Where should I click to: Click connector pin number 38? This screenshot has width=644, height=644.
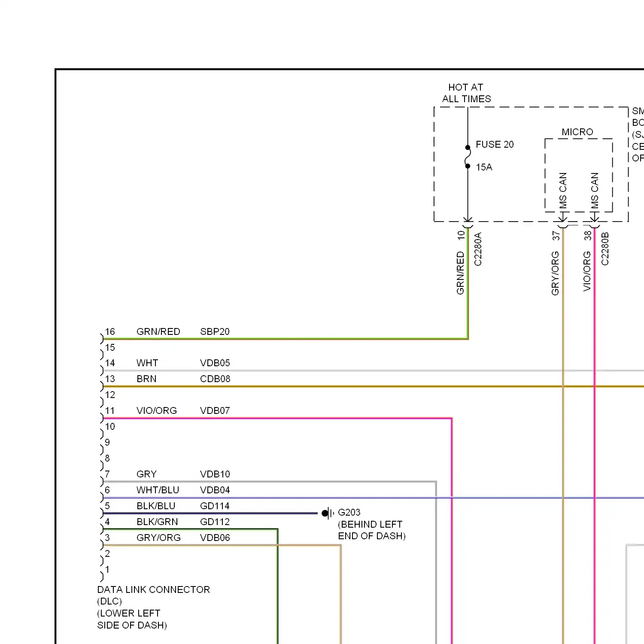click(588, 235)
